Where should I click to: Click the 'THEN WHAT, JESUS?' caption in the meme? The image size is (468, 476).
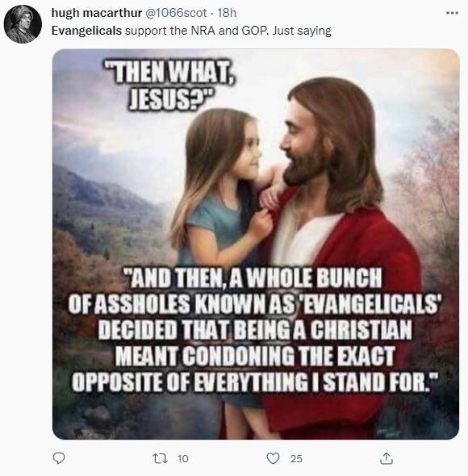click(x=171, y=86)
